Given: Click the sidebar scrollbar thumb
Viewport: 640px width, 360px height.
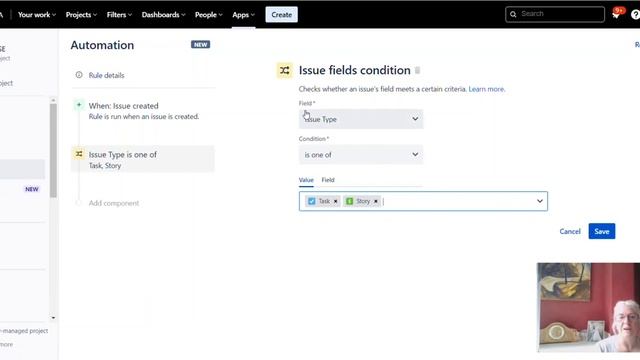Looking at the screenshot, I should click(x=53, y=150).
